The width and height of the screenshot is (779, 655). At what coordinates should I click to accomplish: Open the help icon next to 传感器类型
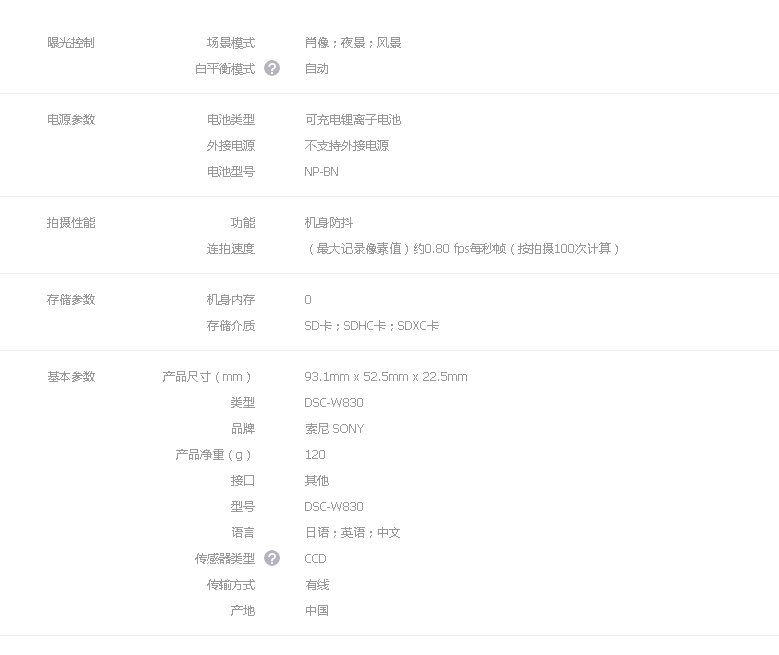pyautogui.click(x=272, y=559)
